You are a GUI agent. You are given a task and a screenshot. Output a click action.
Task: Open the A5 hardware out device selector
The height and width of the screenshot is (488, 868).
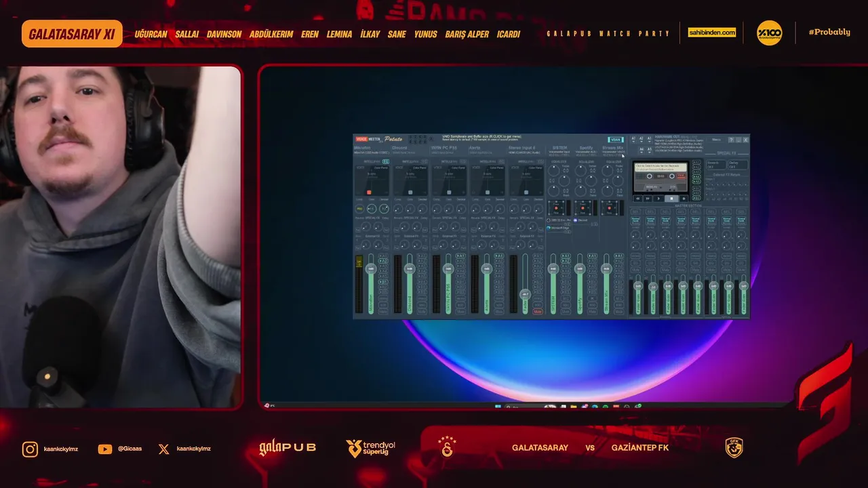point(650,150)
